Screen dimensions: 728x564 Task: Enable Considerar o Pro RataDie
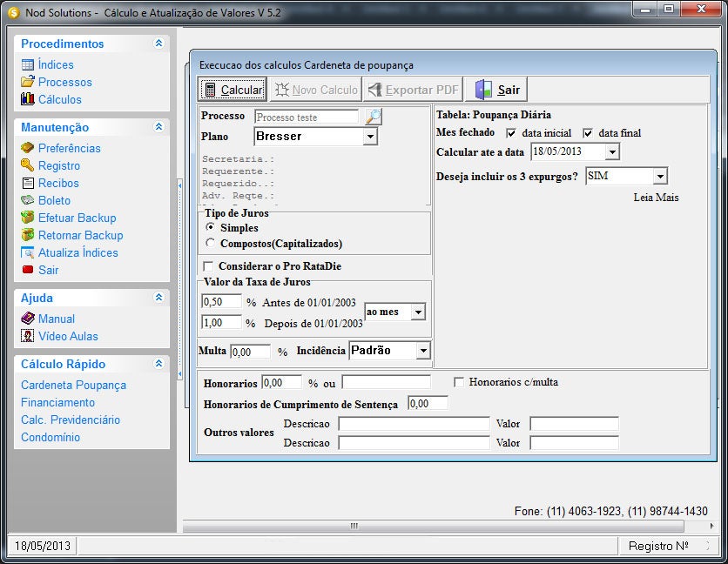208,266
